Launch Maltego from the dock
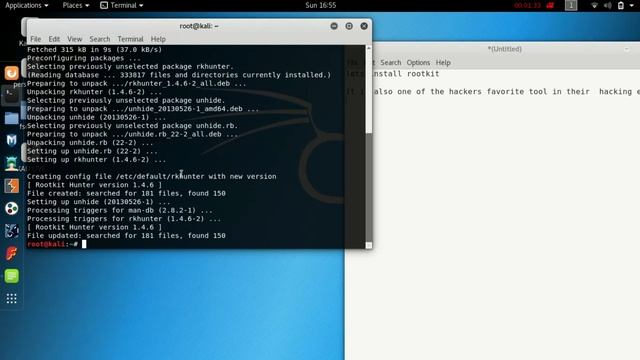The height and width of the screenshot is (360, 640). tap(11, 209)
